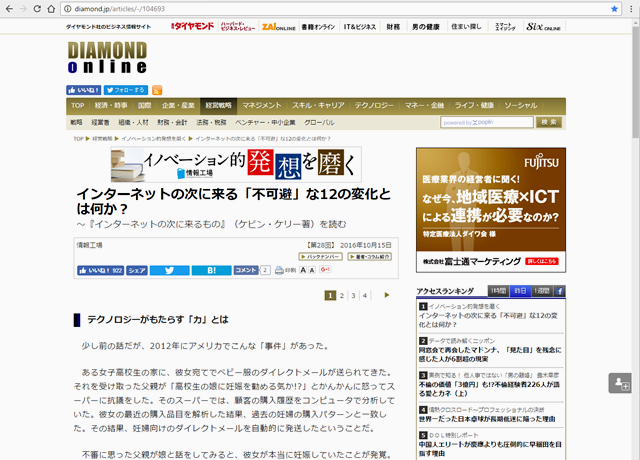Open the 経済・時事 menu category
The height and width of the screenshot is (460, 640).
pyautogui.click(x=111, y=105)
